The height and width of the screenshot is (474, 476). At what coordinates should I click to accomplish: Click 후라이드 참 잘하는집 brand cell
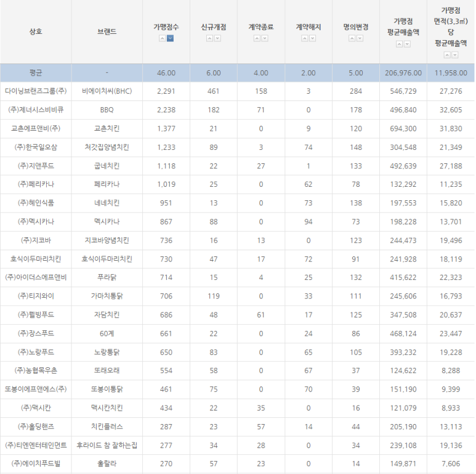107,446
